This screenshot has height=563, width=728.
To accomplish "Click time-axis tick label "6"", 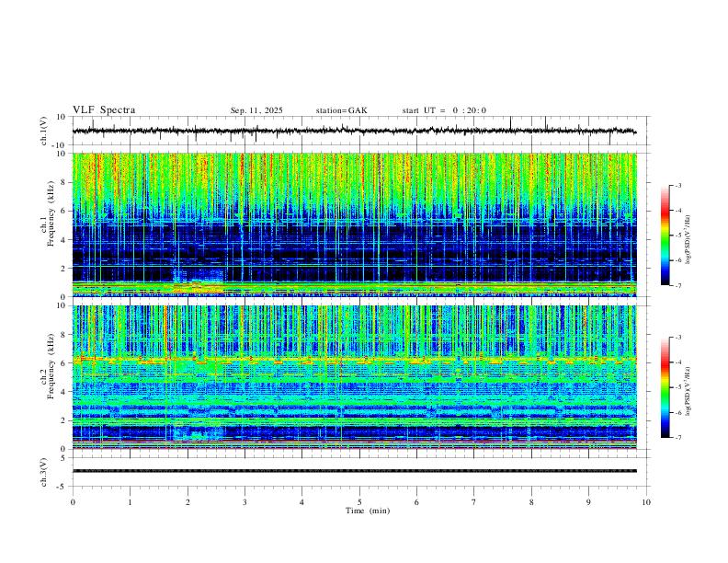I will coord(416,502).
